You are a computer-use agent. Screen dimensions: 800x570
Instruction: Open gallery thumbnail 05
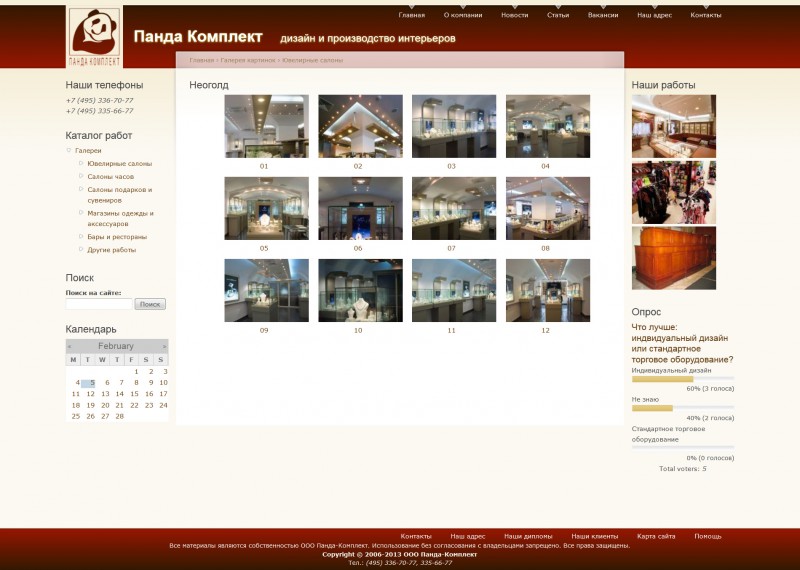[x=266, y=208]
